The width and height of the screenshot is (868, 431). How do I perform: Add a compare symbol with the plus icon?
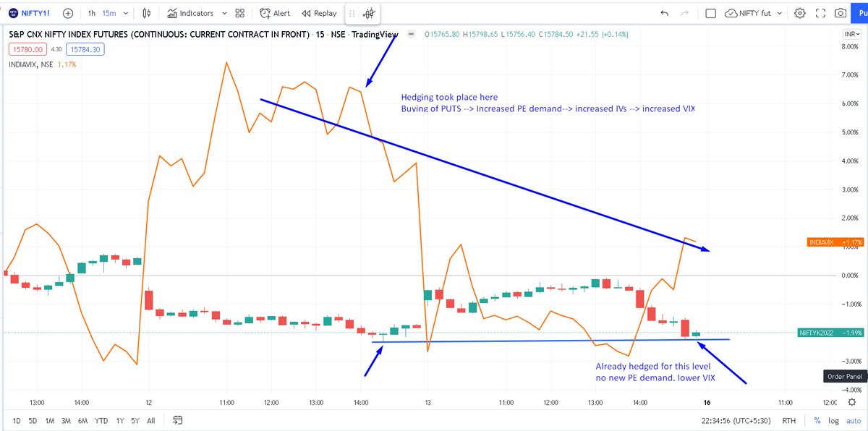(67, 13)
